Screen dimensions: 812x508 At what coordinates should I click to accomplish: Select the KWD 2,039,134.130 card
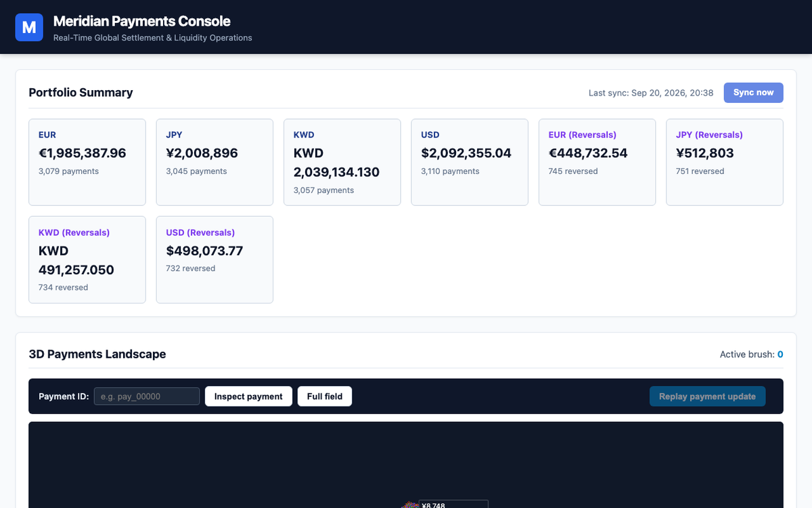[x=342, y=163]
